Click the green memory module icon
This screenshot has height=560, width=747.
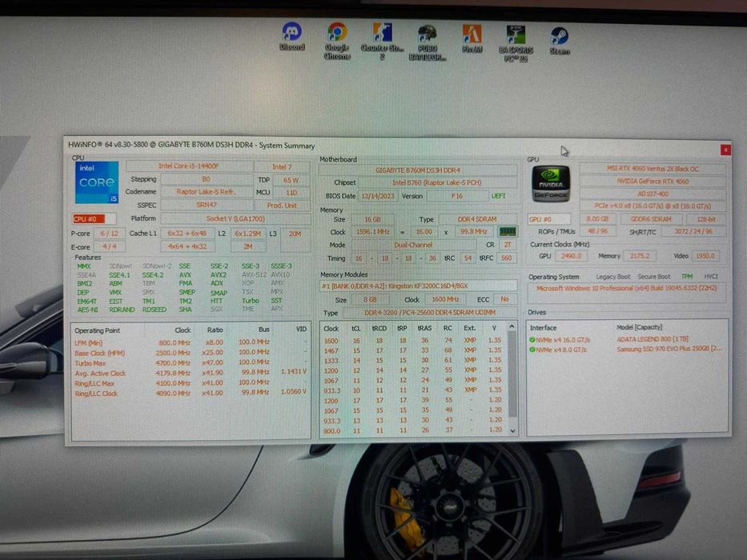pyautogui.click(x=508, y=231)
